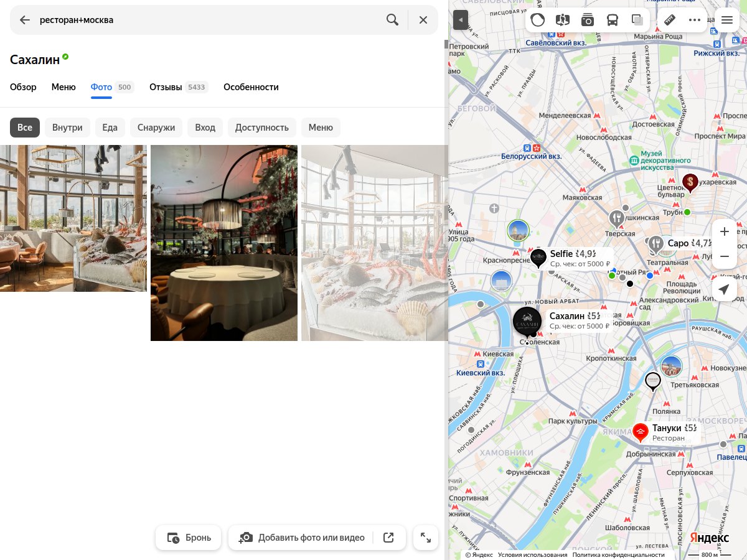Filter photos by the Меню chip
The image size is (747, 560).
pyautogui.click(x=321, y=128)
